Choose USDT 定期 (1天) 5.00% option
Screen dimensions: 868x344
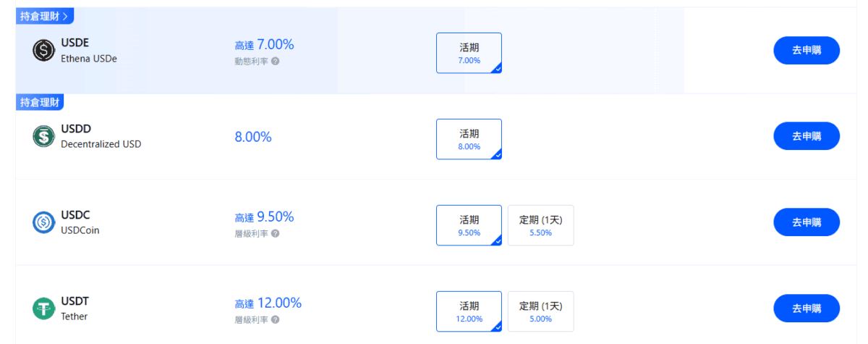[540, 311]
